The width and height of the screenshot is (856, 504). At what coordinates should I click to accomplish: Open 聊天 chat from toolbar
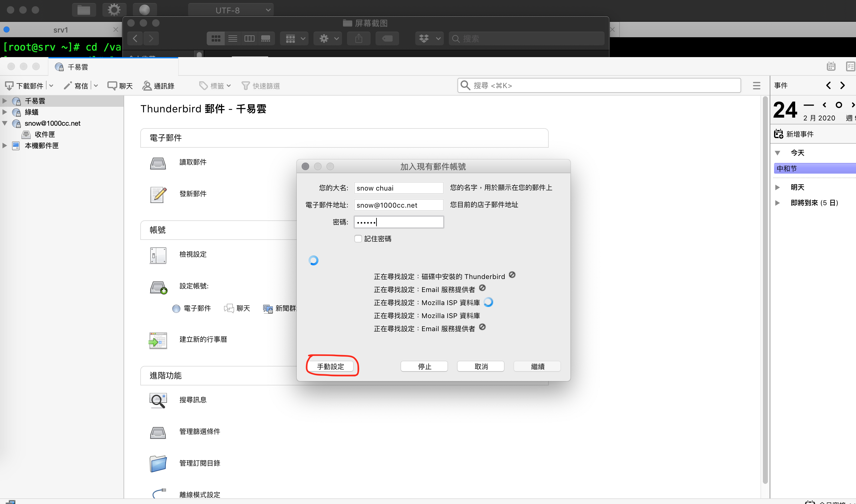(120, 86)
